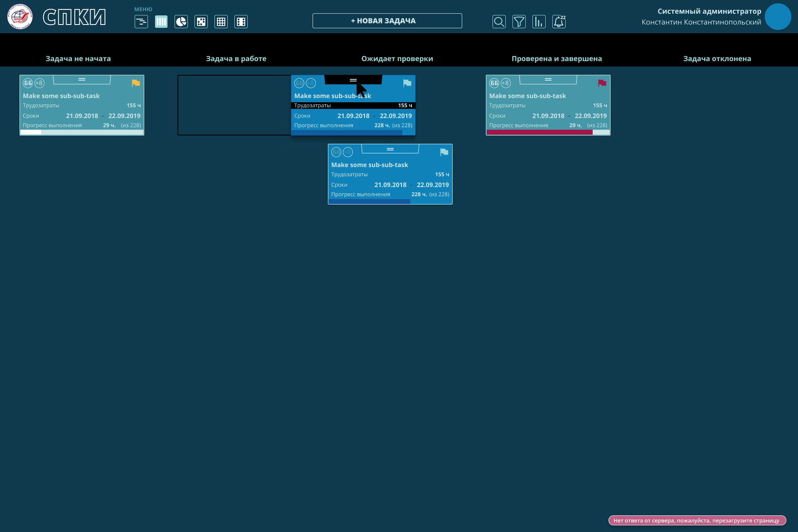Click the + НОВАЯ ЗАДАЧА button
This screenshot has height=532, width=798.
pos(387,21)
